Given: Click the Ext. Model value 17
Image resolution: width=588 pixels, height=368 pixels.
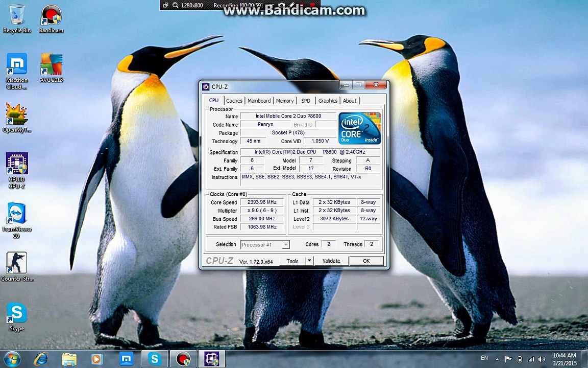Looking at the screenshot, I should point(311,169).
